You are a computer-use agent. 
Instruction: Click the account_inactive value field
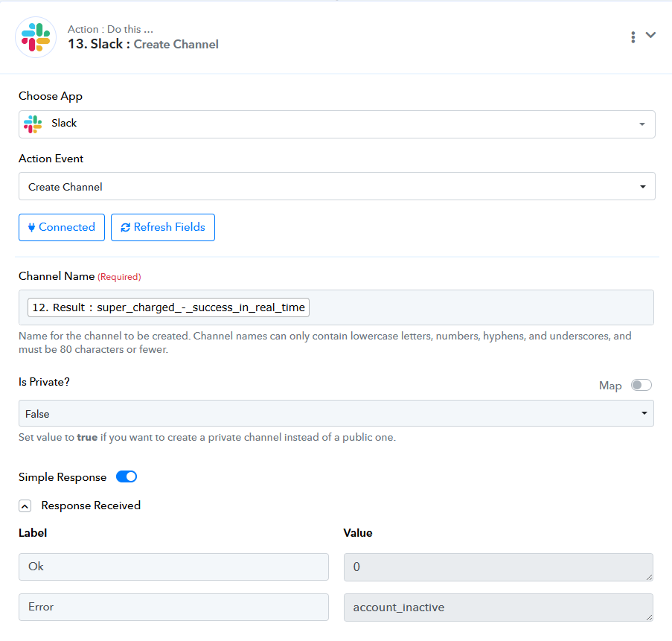pos(499,607)
